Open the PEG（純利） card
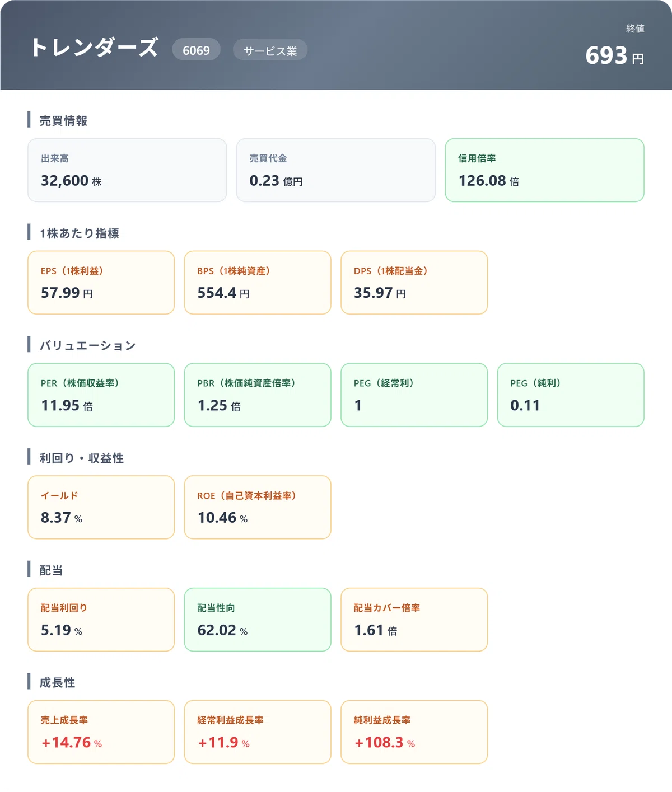Viewport: 672px width, 792px height. click(x=571, y=395)
